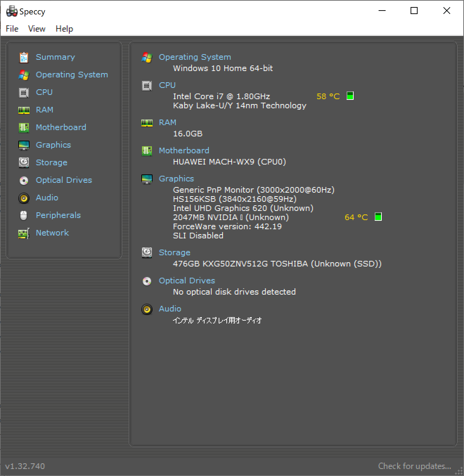Click the Graphics monitor icon in sidebar
This screenshot has height=476, width=464.
24,145
